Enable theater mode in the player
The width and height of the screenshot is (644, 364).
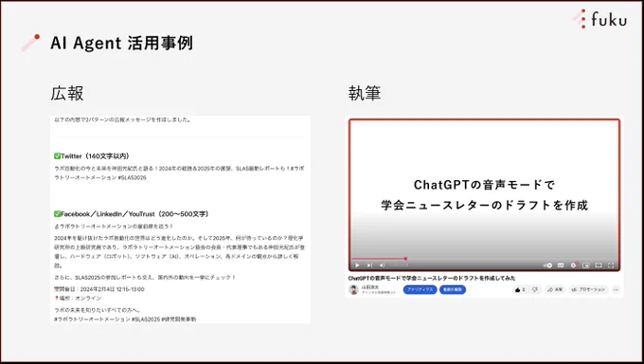[x=599, y=265]
